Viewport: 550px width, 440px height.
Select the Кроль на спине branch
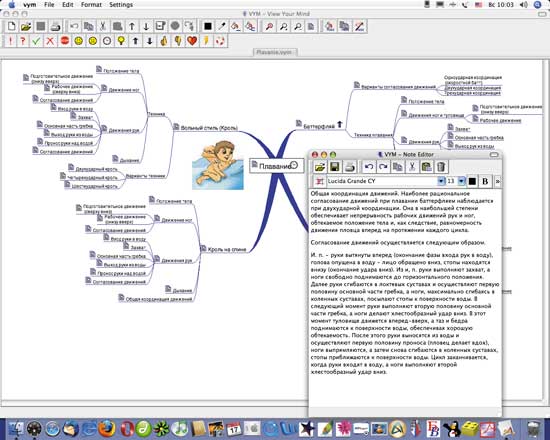227,249
